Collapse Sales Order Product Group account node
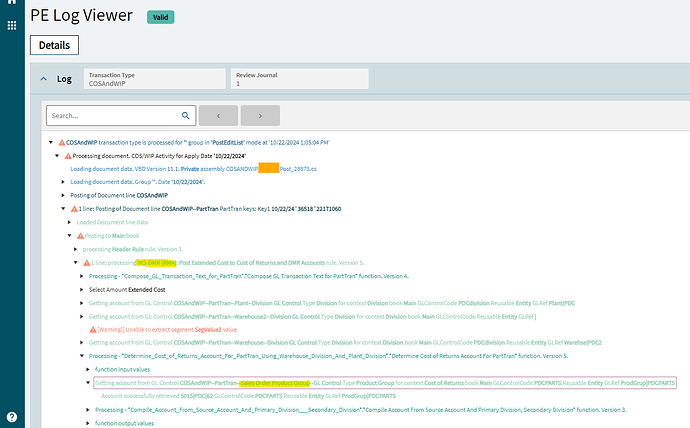 click(88, 383)
